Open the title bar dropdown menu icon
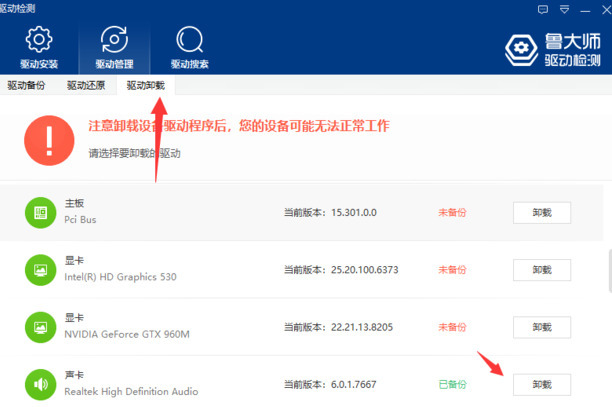The width and height of the screenshot is (612, 407). (x=564, y=9)
